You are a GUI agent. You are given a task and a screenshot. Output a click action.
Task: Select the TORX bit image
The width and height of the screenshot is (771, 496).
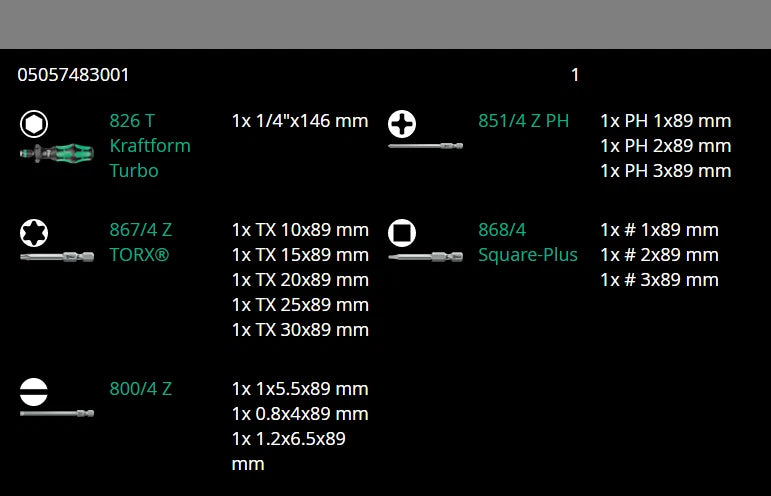coord(56,257)
